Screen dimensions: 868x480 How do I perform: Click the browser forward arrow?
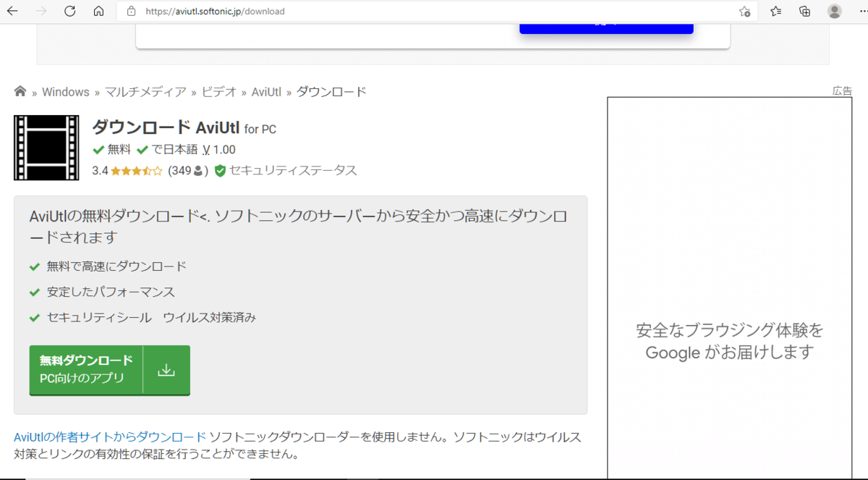[41, 12]
